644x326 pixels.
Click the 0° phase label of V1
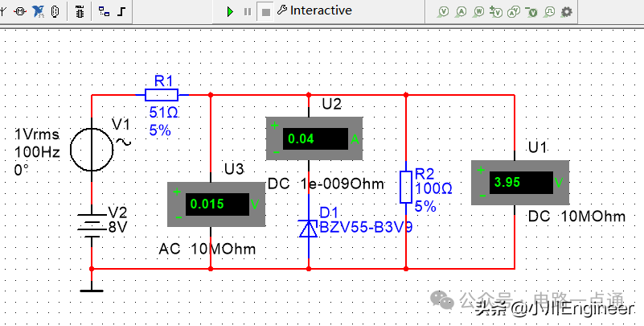pyautogui.click(x=22, y=170)
